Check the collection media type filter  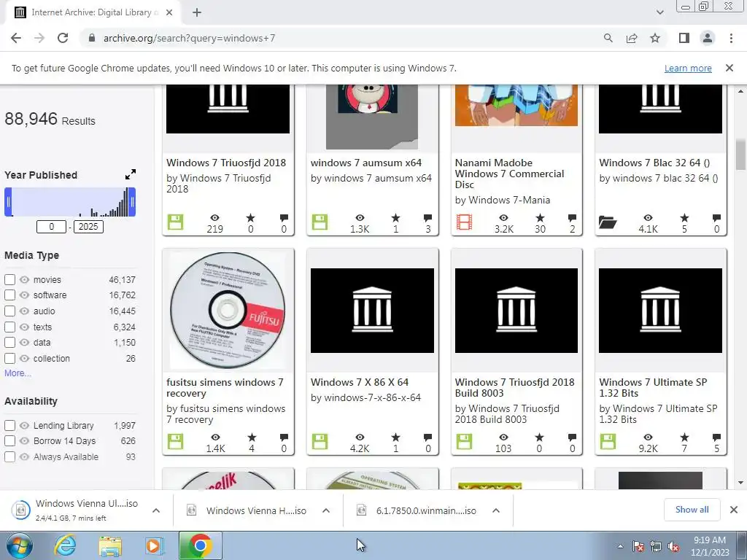(9, 358)
